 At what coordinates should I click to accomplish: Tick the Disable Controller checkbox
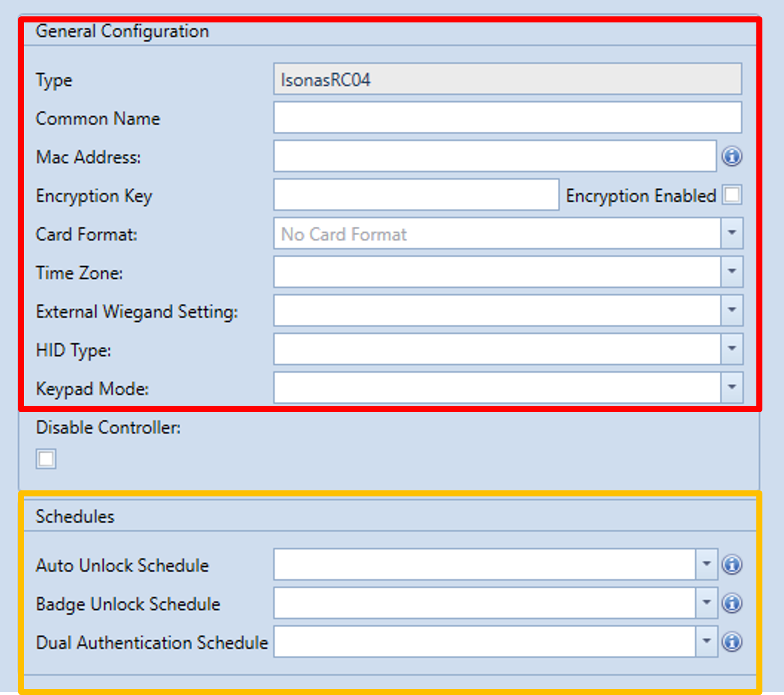tap(46, 459)
